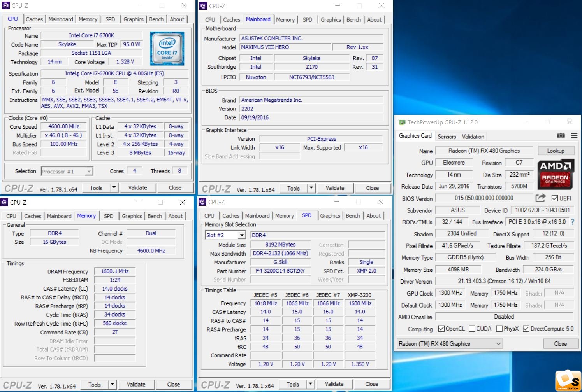Click the BIOS Version field 2202

(x=311, y=109)
